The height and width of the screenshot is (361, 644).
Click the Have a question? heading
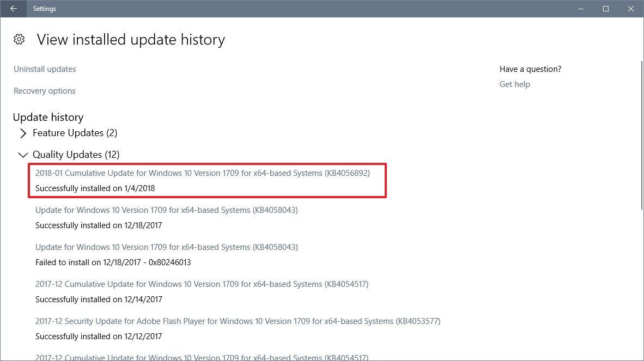(x=530, y=69)
